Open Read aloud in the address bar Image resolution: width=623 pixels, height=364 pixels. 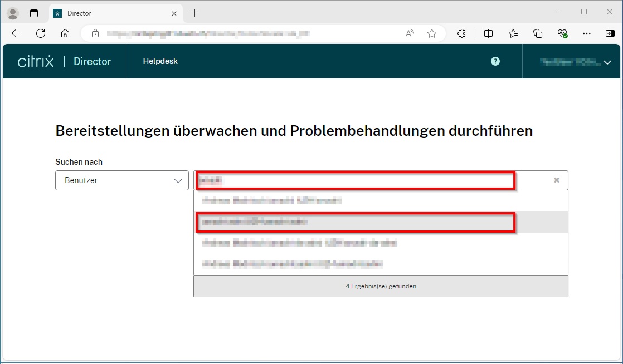[409, 33]
